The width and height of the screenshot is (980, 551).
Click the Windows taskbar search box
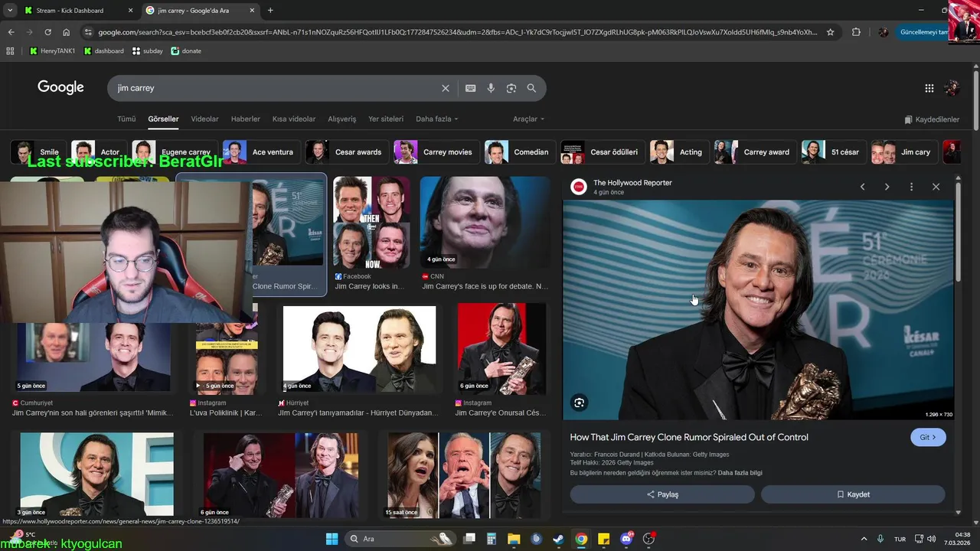point(401,539)
